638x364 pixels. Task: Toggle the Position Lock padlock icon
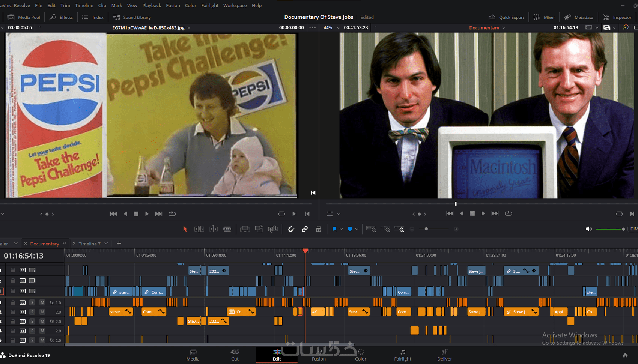(319, 229)
